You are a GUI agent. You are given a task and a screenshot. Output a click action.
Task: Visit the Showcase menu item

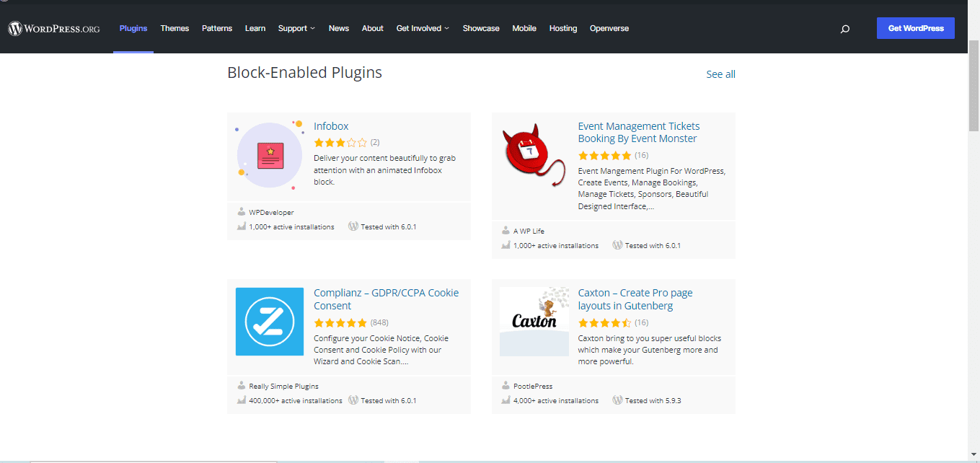[x=481, y=29]
